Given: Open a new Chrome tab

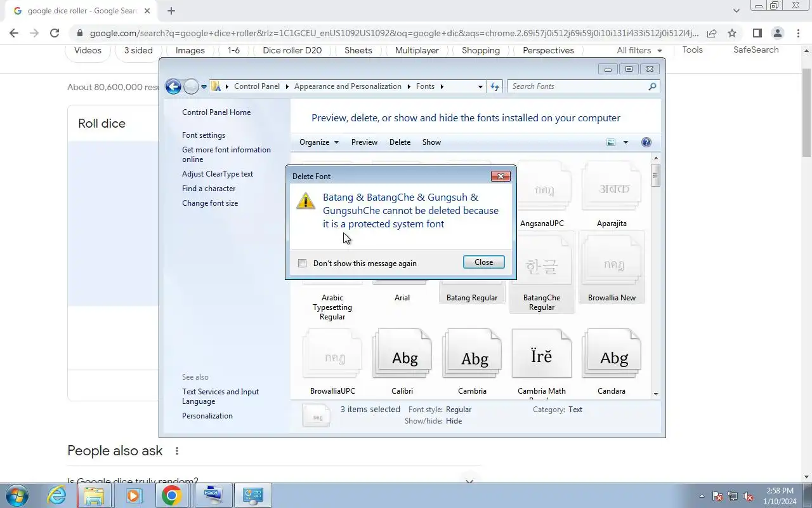Looking at the screenshot, I should tap(171, 11).
